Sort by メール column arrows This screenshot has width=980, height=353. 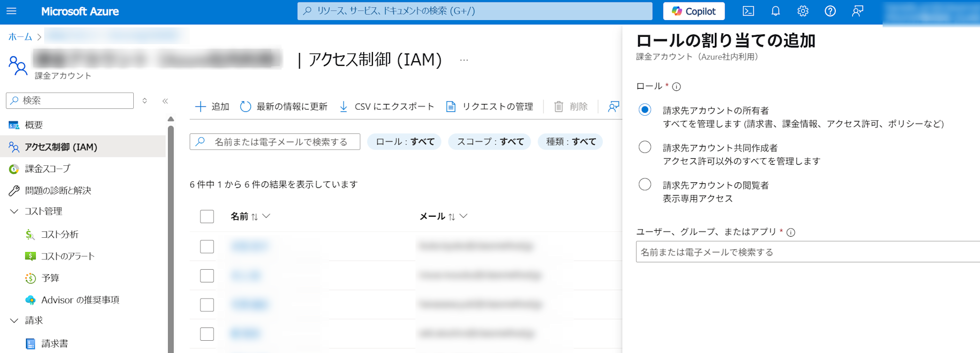coord(452,217)
